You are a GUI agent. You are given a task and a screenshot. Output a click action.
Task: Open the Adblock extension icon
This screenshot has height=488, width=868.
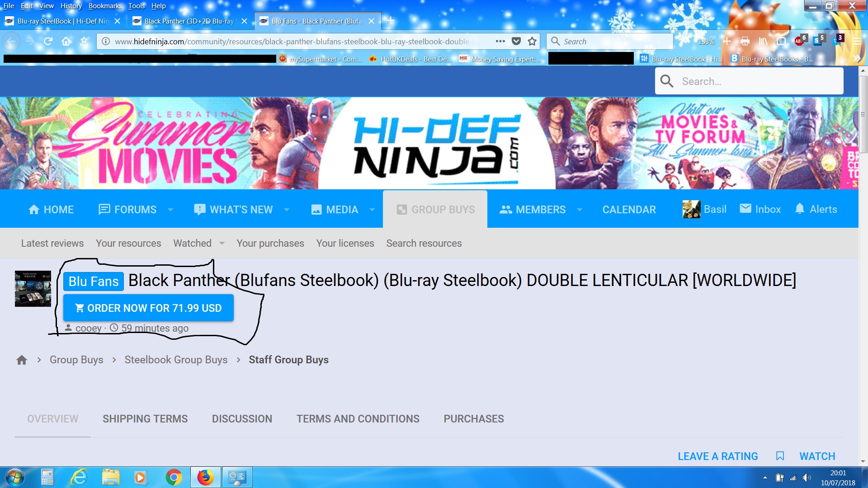[800, 41]
